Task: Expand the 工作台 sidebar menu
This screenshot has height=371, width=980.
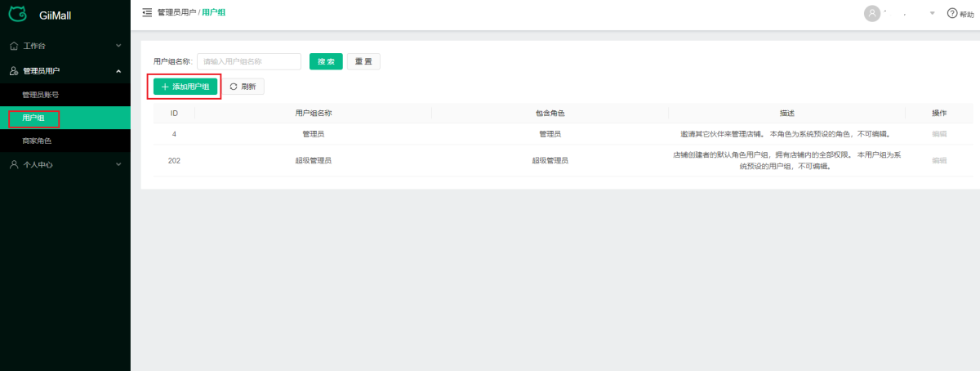Action: pos(118,45)
